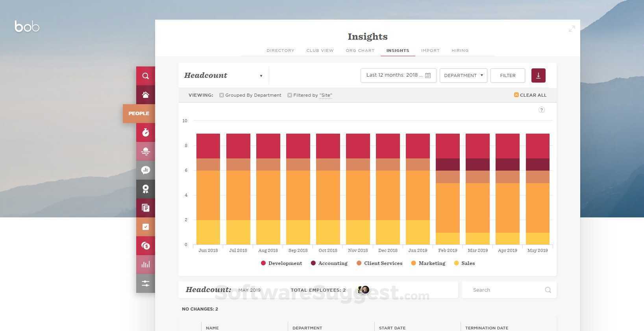Open the bar chart analytics sidebar icon
This screenshot has height=331, width=644.
coord(146,265)
